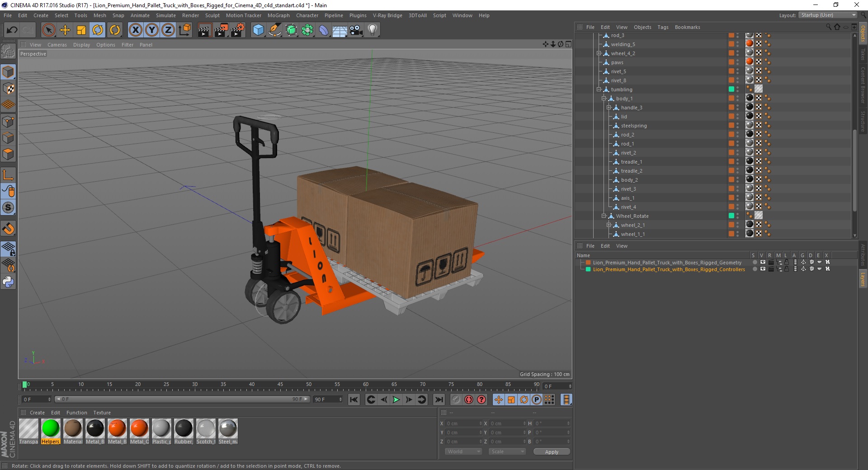Click the X position input field
The width and height of the screenshot is (868, 470).
tap(463, 423)
